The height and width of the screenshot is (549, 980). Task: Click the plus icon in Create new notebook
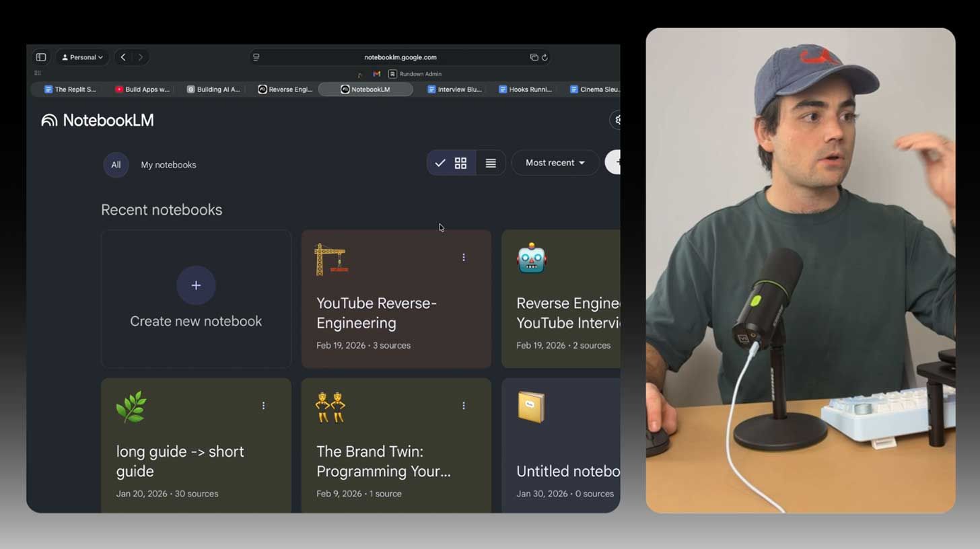(196, 285)
